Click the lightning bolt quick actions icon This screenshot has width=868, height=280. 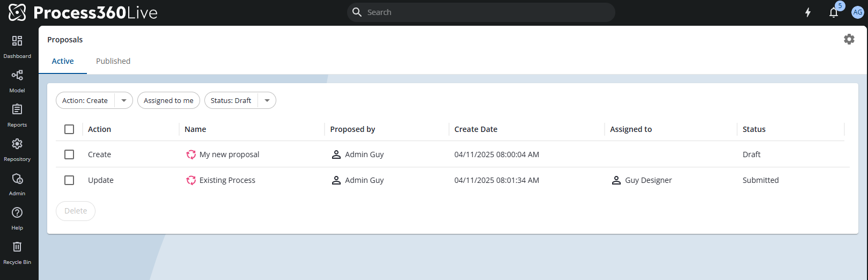coord(807,12)
